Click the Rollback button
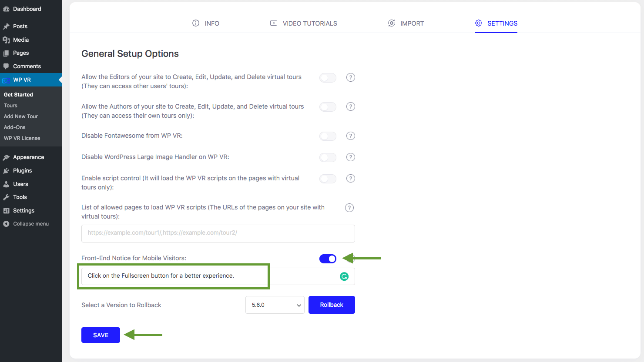 coord(332,305)
